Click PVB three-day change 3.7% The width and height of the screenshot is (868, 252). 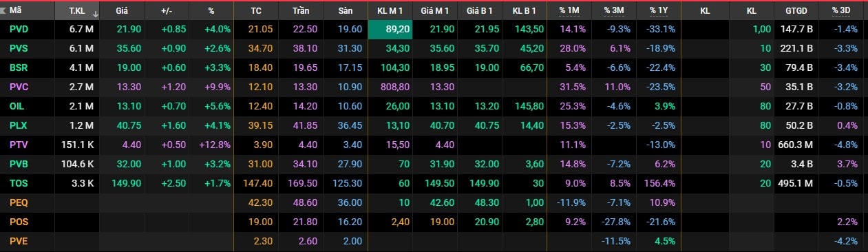click(847, 165)
